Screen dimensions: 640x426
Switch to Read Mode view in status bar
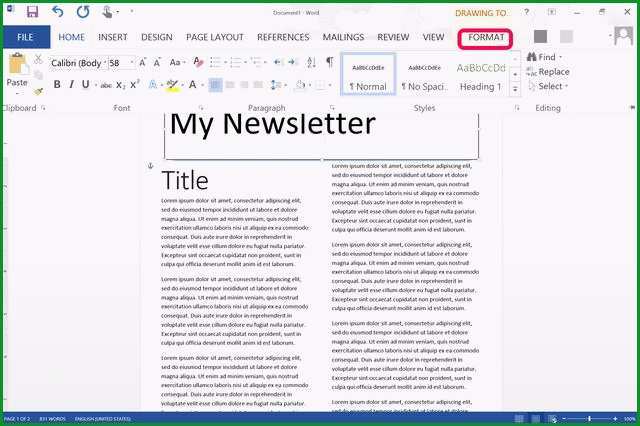tap(519, 419)
